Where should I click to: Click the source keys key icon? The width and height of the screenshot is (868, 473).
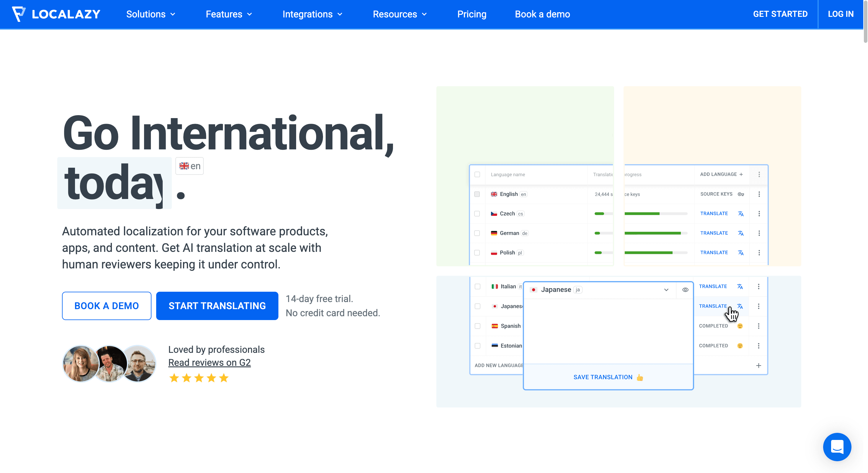point(741,194)
